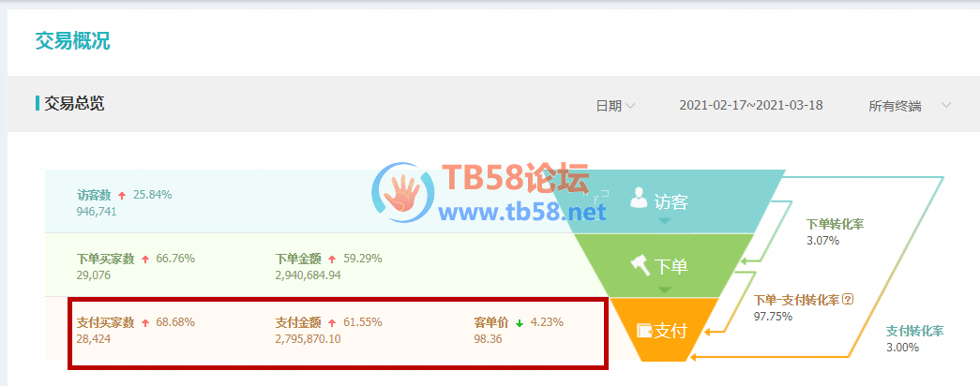Open the 日期 dropdown
Screen dimensions: 980x386
[x=615, y=106]
